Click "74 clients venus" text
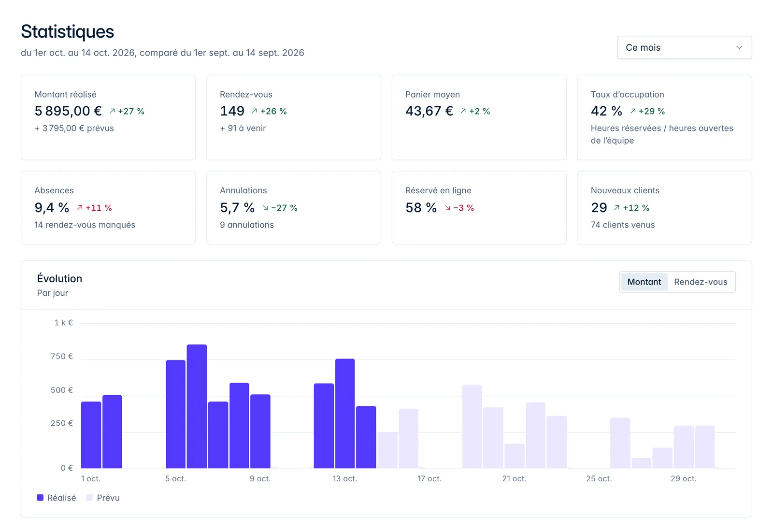The width and height of the screenshot is (773, 532). (623, 225)
